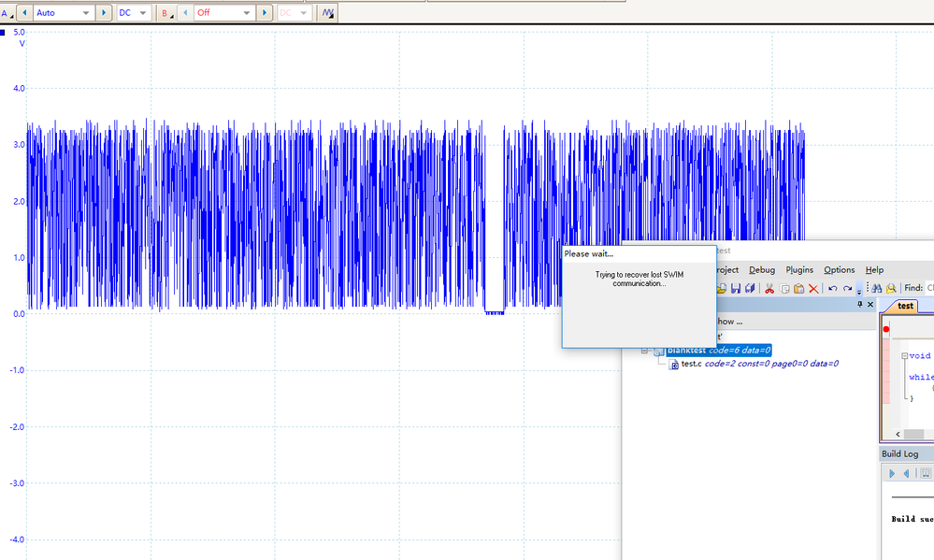Toggle the red breakpoint marker in editor
Viewport: 934px width, 560px height.
[x=886, y=329]
